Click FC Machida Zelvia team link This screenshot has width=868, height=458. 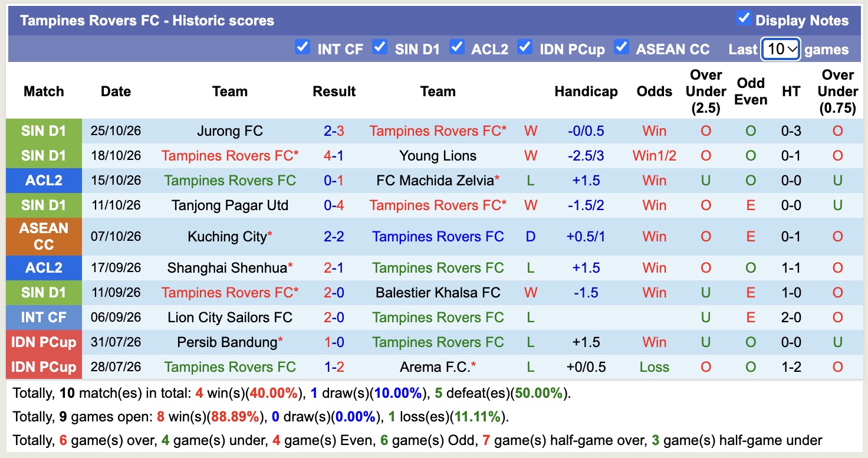(x=435, y=181)
